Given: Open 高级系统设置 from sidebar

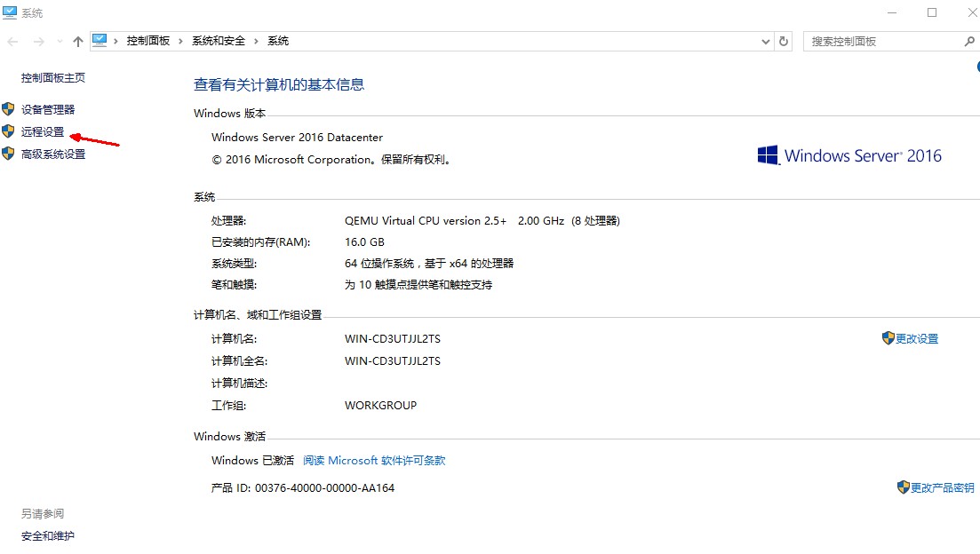Looking at the screenshot, I should point(53,154).
